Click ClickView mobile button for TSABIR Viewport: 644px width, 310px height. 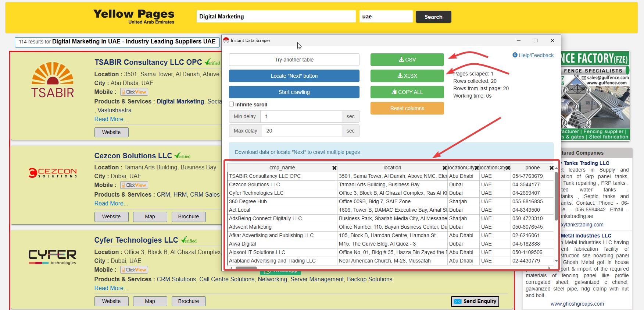pyautogui.click(x=134, y=92)
